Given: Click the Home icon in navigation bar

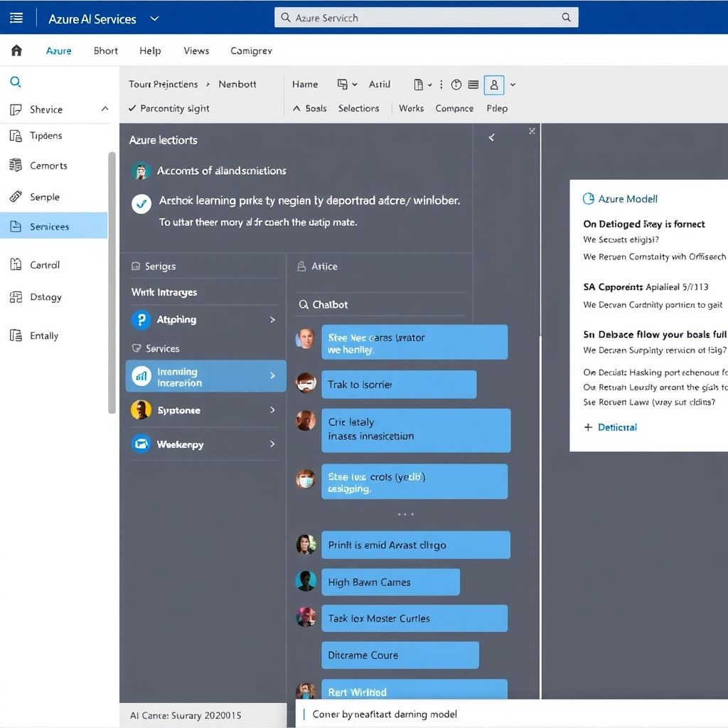Looking at the screenshot, I should click(x=16, y=50).
